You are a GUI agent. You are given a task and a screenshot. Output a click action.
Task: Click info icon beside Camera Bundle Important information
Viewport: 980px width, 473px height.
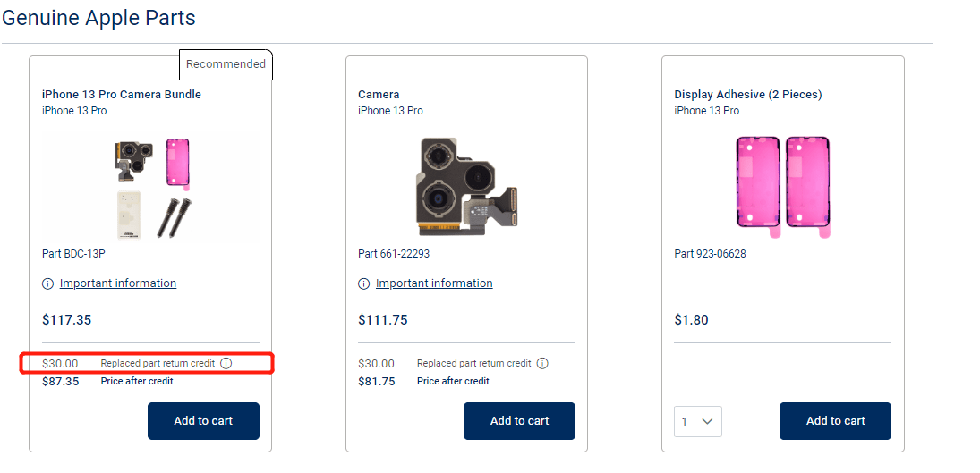click(x=48, y=283)
